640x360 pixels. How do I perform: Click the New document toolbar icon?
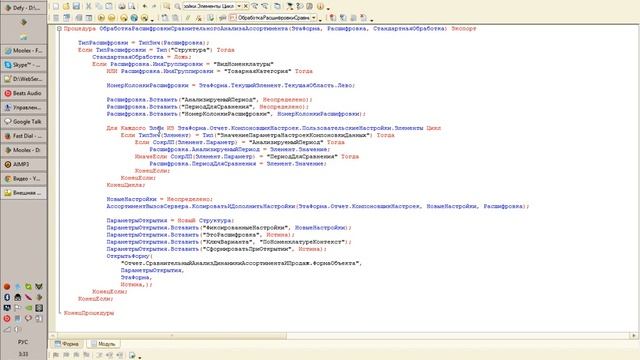point(56,6)
